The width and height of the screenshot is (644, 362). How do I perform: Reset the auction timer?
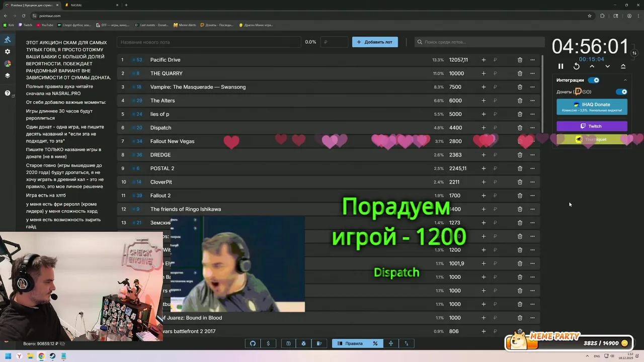point(577,66)
